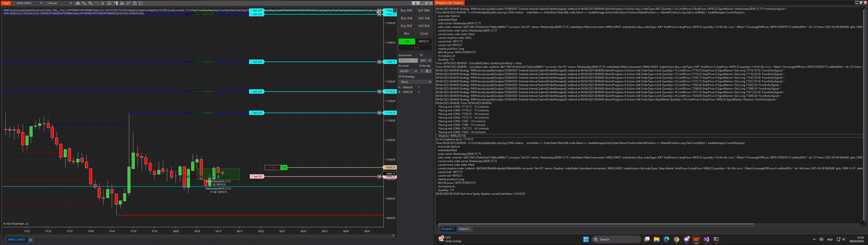Open Visual Studio from taskbar

coord(706,239)
